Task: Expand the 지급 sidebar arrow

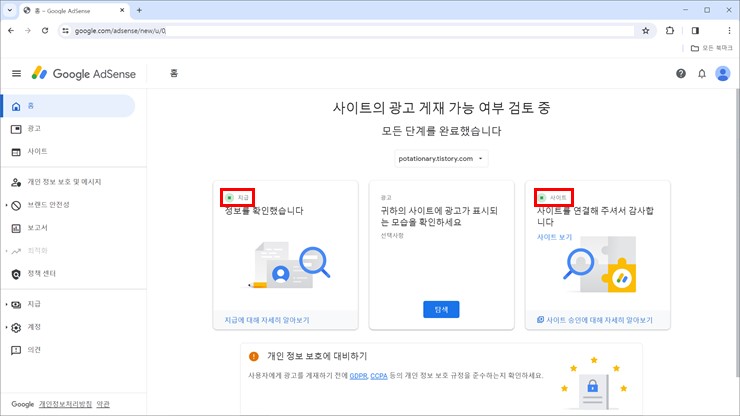Action: point(6,305)
